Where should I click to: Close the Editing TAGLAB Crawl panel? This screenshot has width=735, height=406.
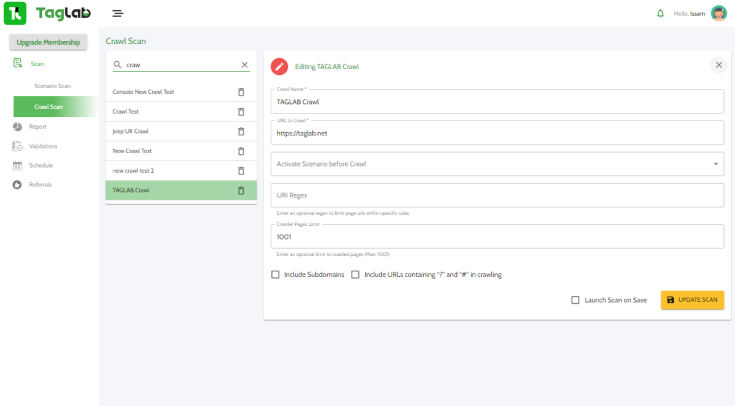tap(719, 65)
